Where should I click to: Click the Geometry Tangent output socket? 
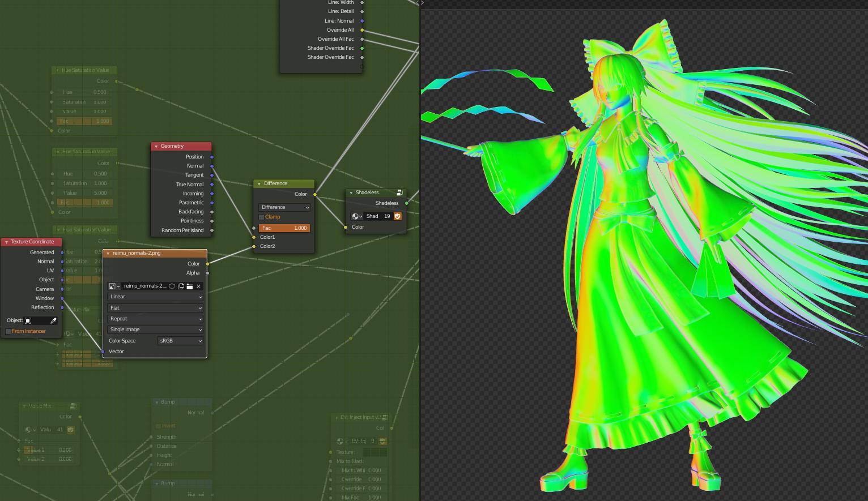pos(212,175)
